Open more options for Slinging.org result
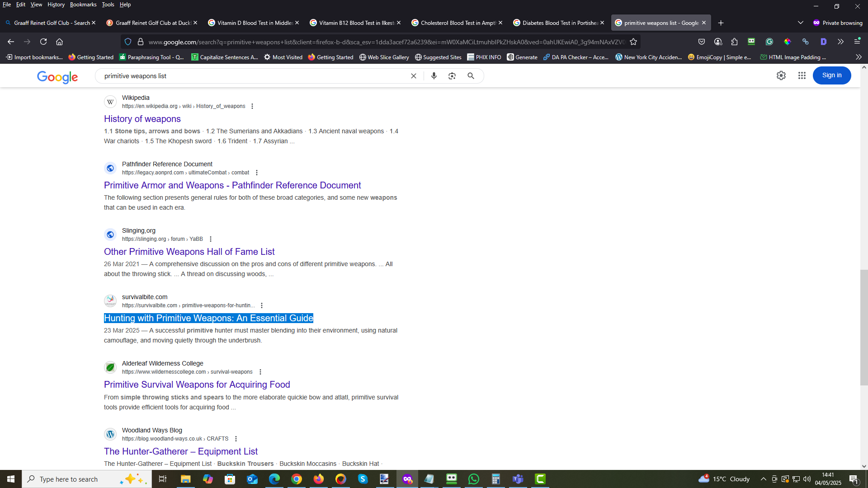Viewport: 868px width, 488px height. [211, 239]
